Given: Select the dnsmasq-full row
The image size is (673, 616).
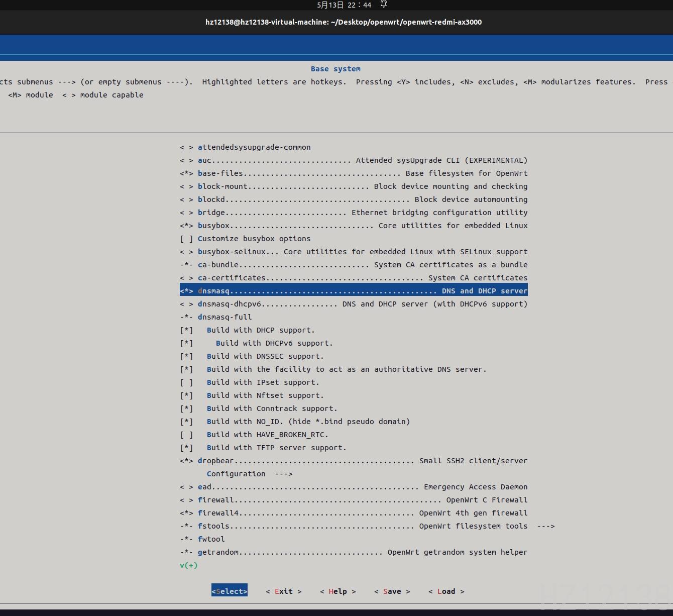Looking at the screenshot, I should (x=216, y=317).
